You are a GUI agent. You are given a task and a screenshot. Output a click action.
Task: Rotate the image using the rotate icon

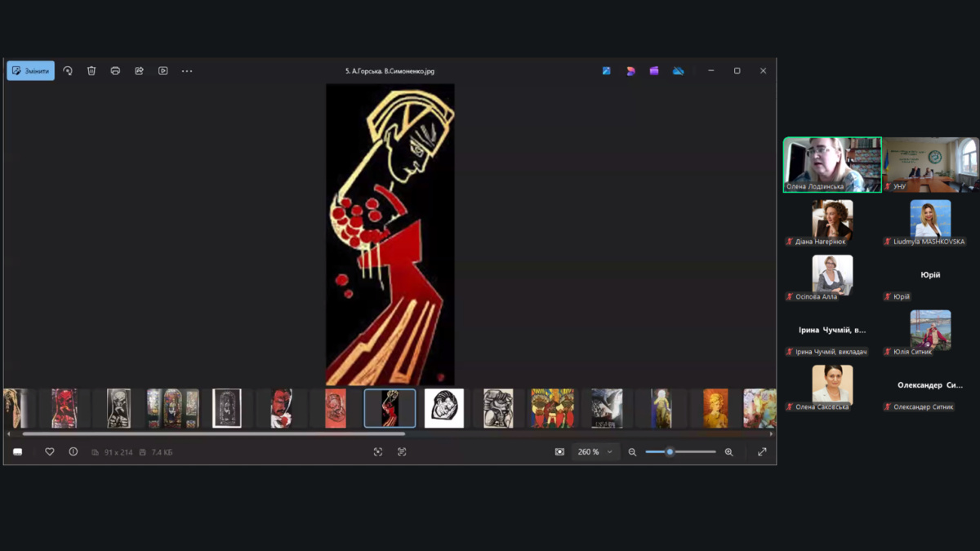(x=68, y=71)
